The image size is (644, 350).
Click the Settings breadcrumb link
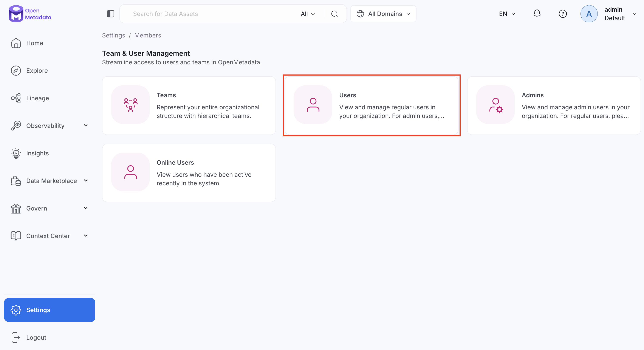(113, 35)
